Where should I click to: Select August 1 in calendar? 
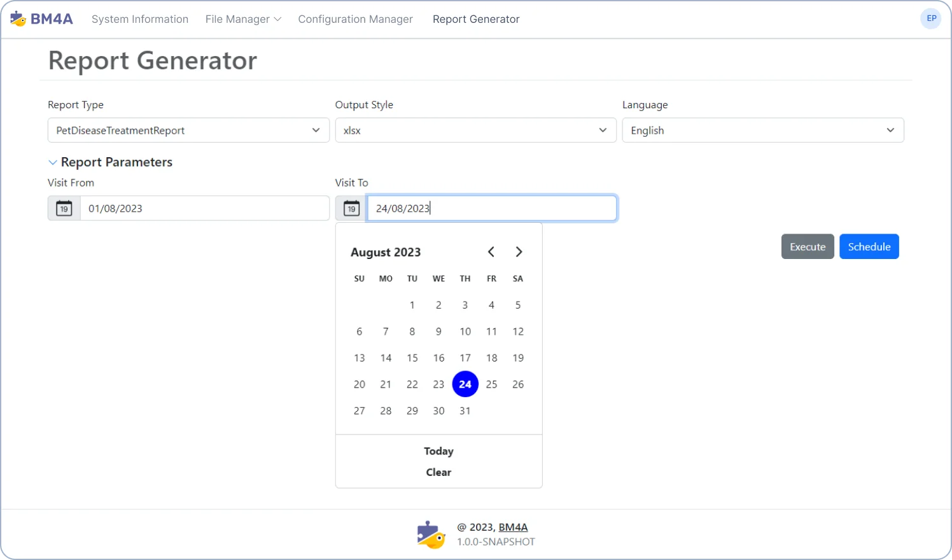coord(412,305)
